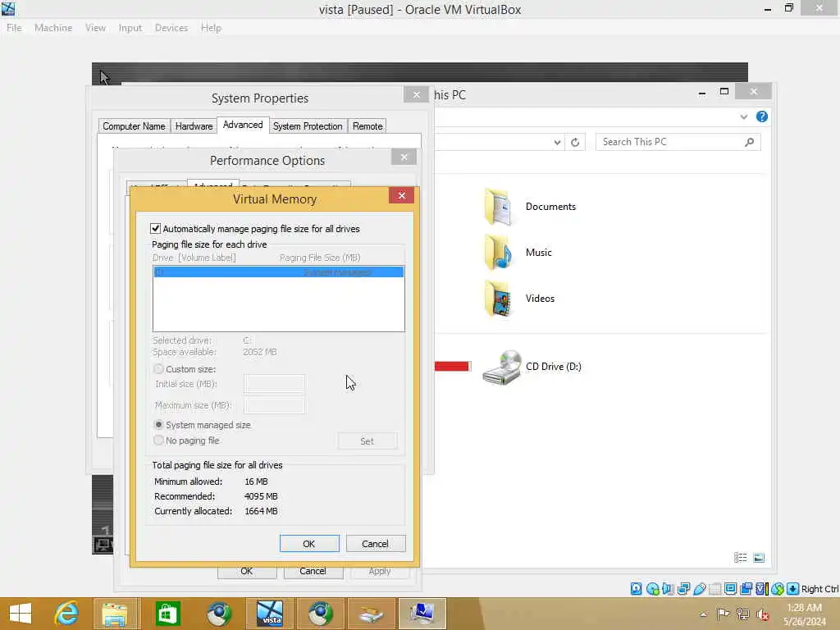Click the network adapters indicator in VirtualBox status bar

[683, 589]
